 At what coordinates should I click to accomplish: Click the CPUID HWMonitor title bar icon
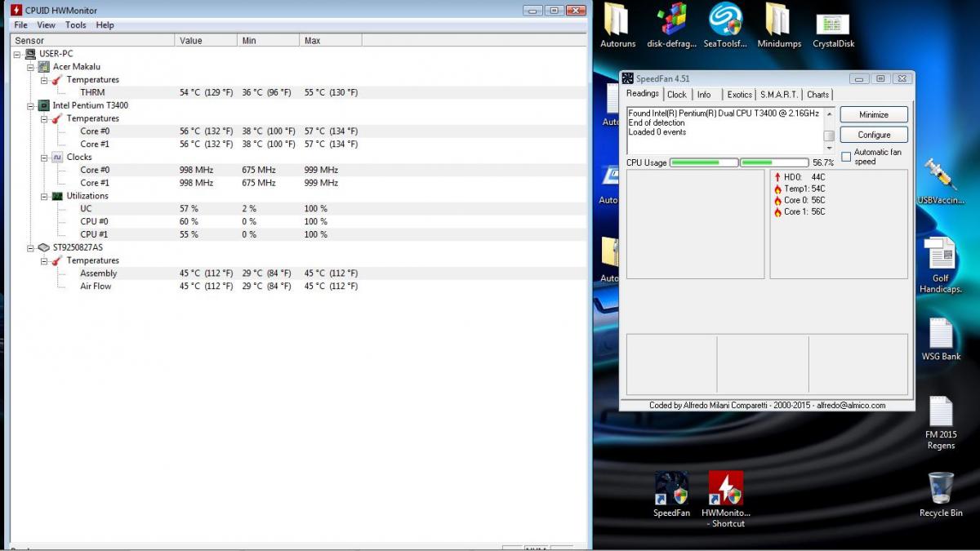[x=16, y=10]
